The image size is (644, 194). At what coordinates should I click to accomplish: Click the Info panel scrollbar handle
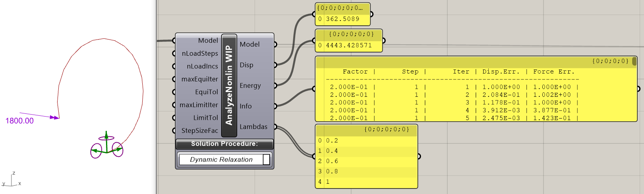(634, 61)
